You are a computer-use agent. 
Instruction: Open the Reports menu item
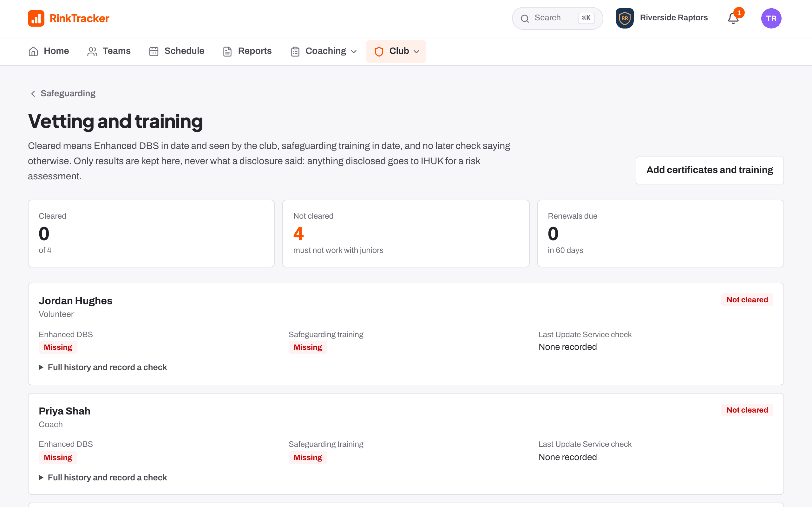pyautogui.click(x=247, y=51)
